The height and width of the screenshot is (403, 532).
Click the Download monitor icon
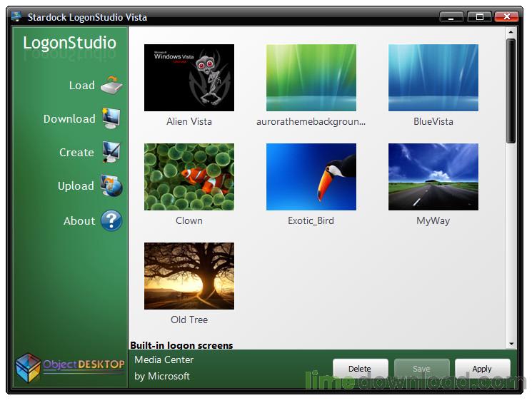[x=111, y=118]
